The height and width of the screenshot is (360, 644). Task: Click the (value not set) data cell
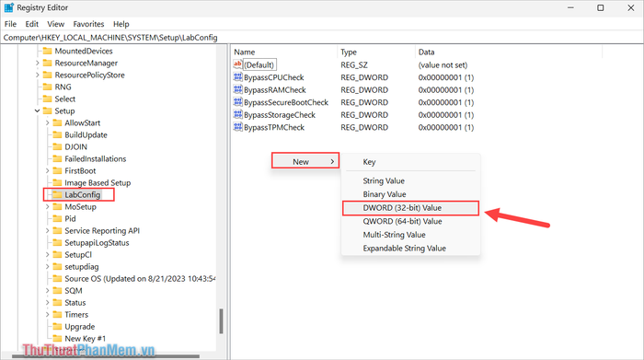[x=443, y=65]
